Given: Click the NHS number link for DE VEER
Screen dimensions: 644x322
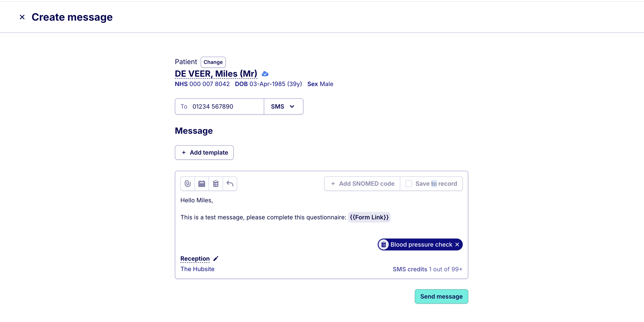Looking at the screenshot, I should tap(209, 83).
